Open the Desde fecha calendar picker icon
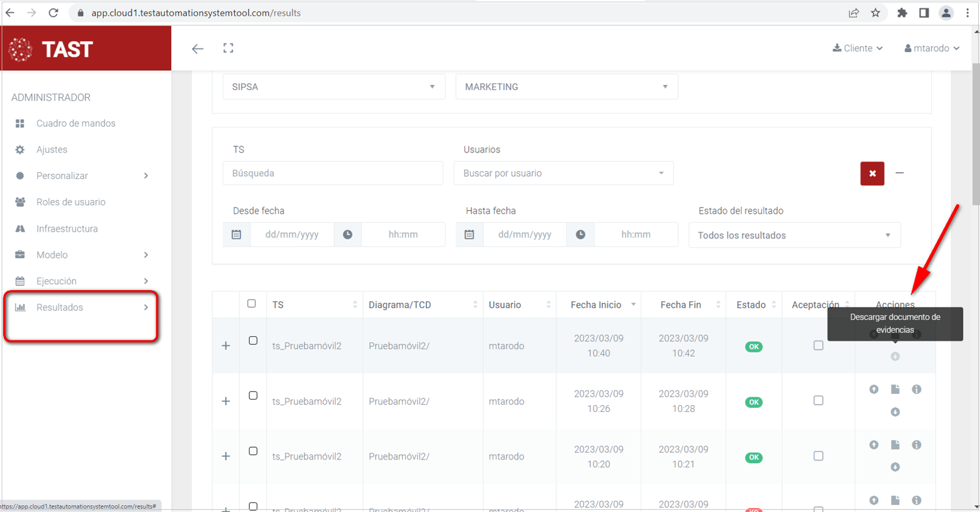Viewport: 980px width, 512px height. tap(236, 235)
